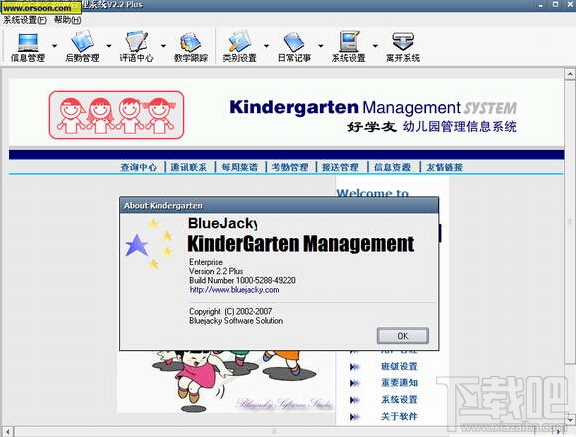Screen dimensions: 576x437
Task: Open 系统设置(F) menu in menu bar
Action: (x=25, y=20)
